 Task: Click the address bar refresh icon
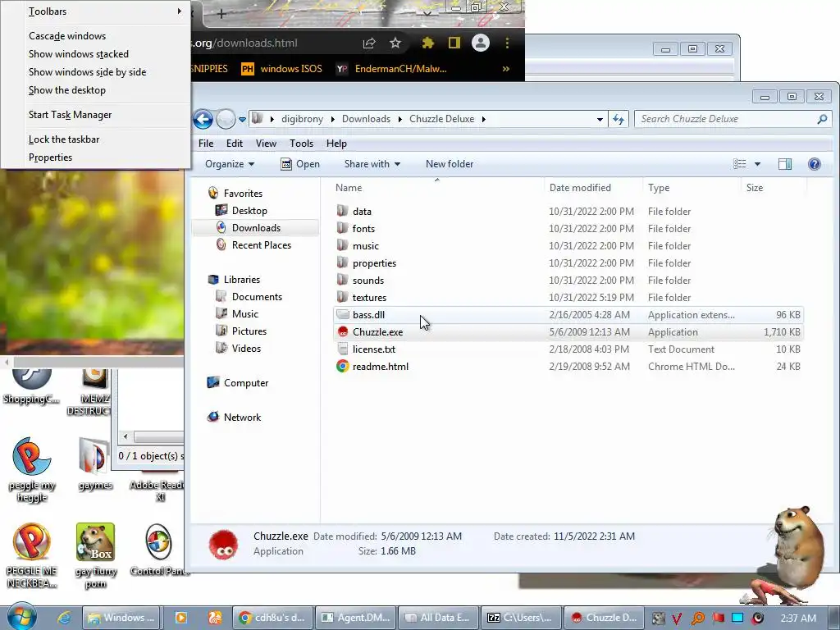click(619, 119)
